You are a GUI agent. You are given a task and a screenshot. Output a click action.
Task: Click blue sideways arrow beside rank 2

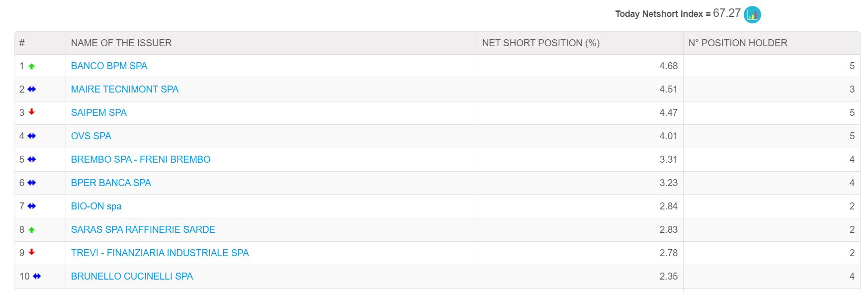tap(32, 89)
